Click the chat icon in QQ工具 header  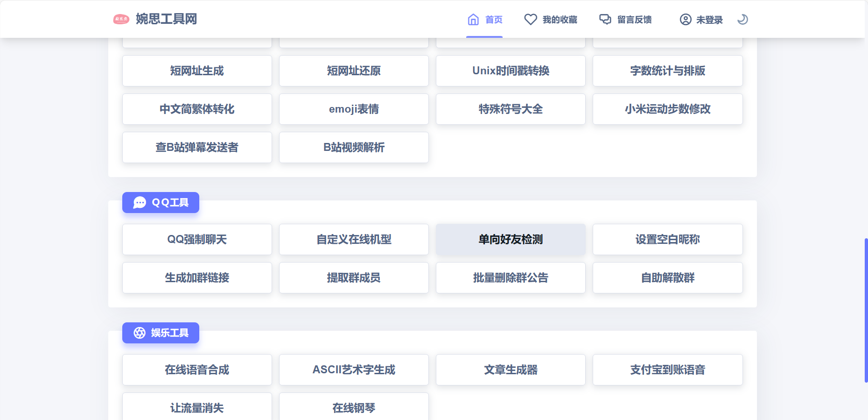pos(140,202)
